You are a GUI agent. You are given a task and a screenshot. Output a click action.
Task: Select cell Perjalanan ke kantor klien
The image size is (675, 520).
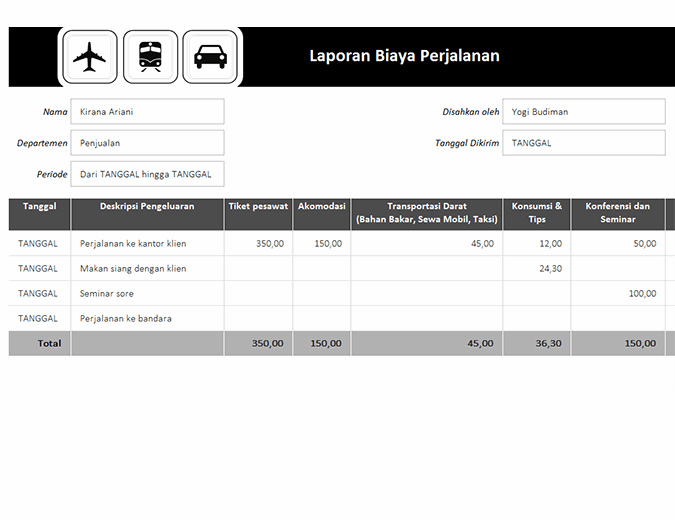pos(147,244)
